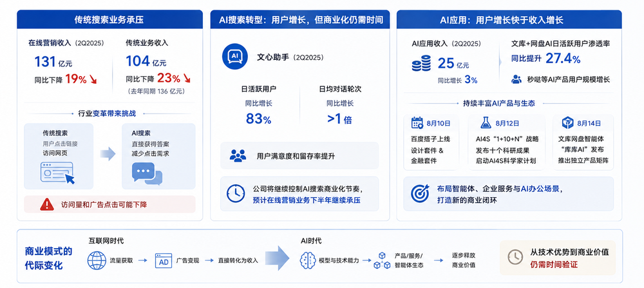Click the 直接获得答案 text in AI搜索 card

[x=150, y=144]
